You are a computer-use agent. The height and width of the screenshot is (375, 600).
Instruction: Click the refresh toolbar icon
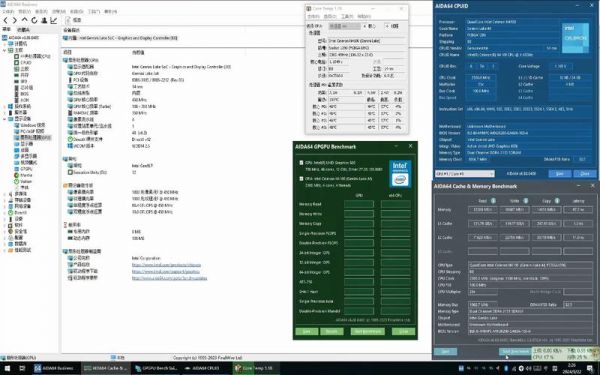point(34,20)
